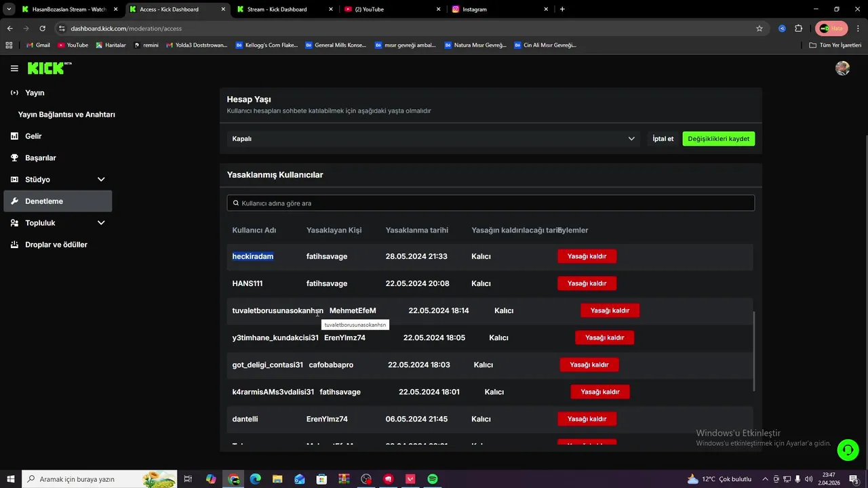
Task: Click the Kullanıcı adına göre ara search field
Action: (x=490, y=203)
